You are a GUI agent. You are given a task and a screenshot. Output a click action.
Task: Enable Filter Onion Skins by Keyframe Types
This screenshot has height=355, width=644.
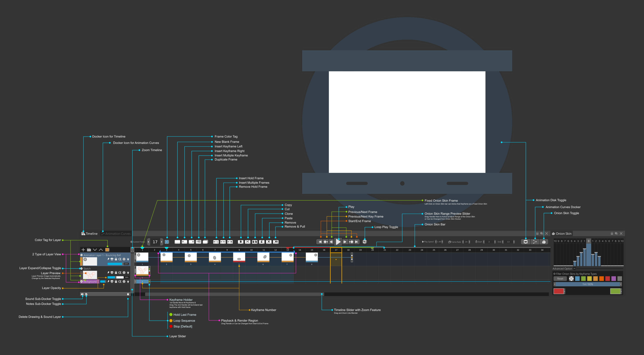point(554,274)
